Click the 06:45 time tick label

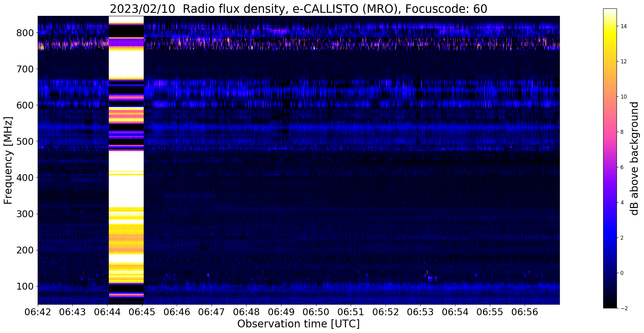pyautogui.click(x=142, y=312)
